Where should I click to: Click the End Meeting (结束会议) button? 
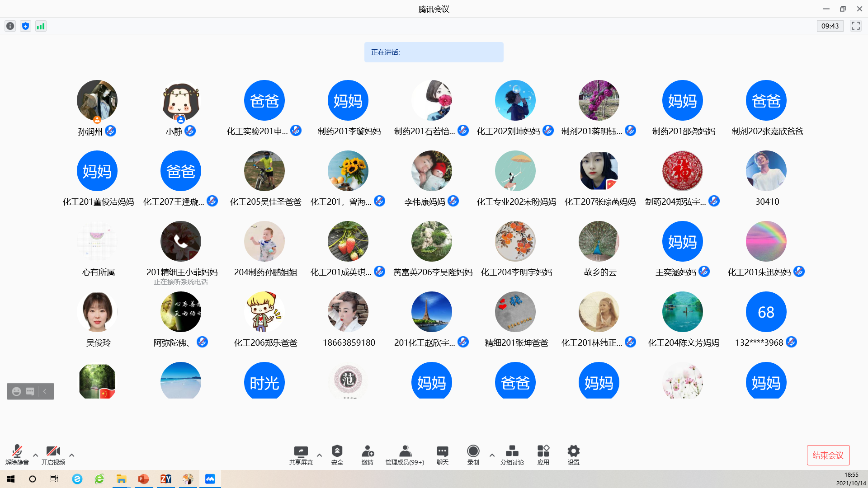click(x=828, y=455)
